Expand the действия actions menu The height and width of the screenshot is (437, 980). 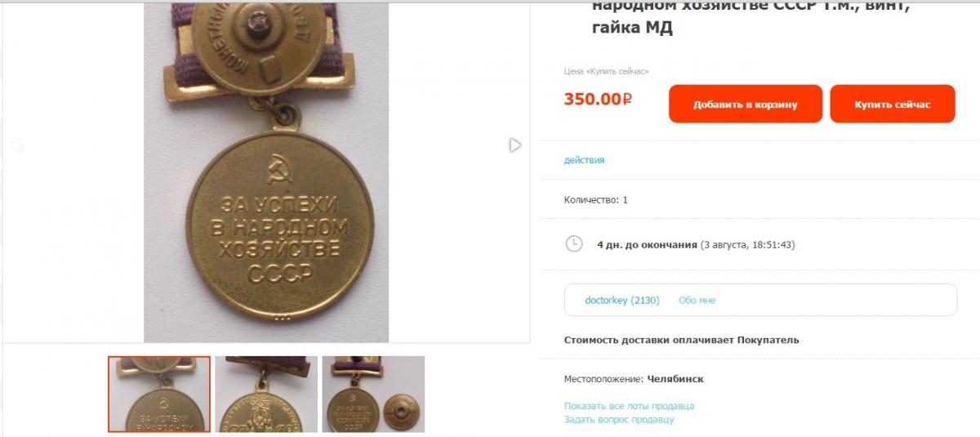584,160
